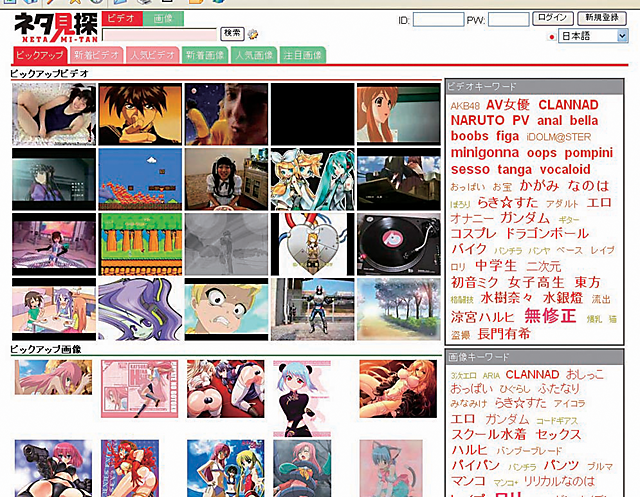Click the コードギアス image keyword
640x497 pixels.
click(557, 421)
